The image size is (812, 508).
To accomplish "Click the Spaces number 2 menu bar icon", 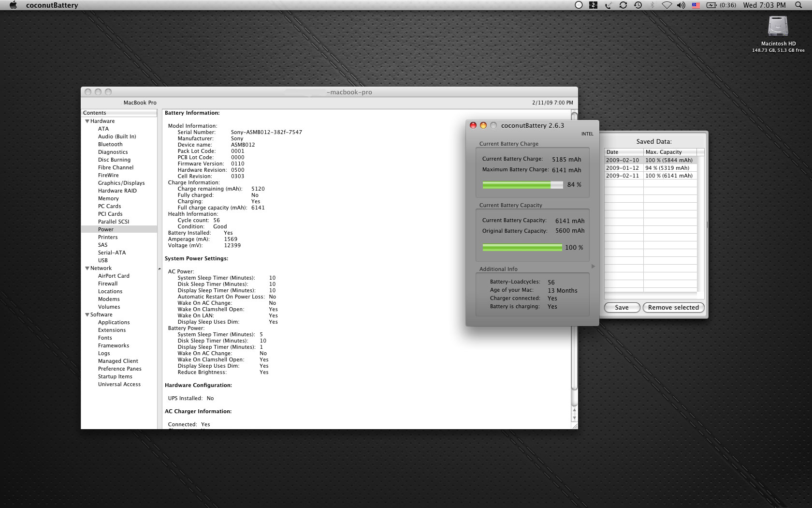I will pos(594,5).
